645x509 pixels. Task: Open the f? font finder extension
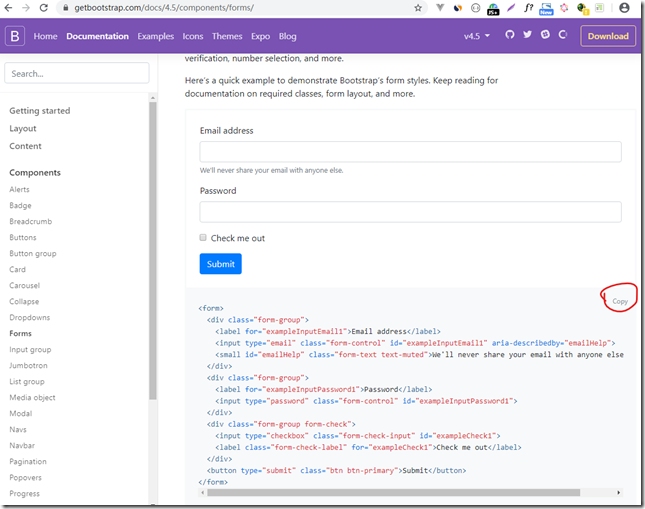click(529, 8)
